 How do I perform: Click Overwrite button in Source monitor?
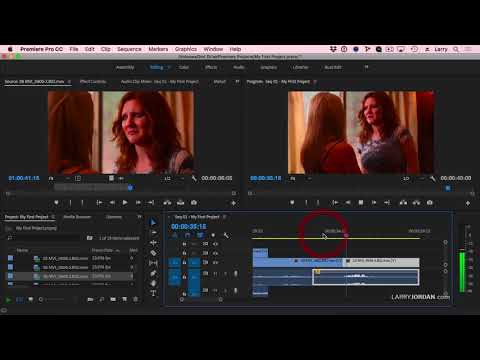click(x=180, y=202)
